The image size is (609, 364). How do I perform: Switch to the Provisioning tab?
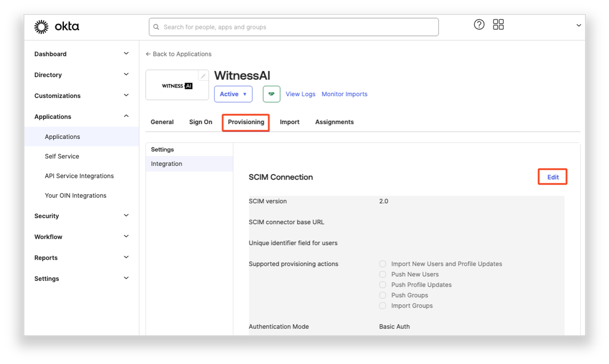(246, 122)
